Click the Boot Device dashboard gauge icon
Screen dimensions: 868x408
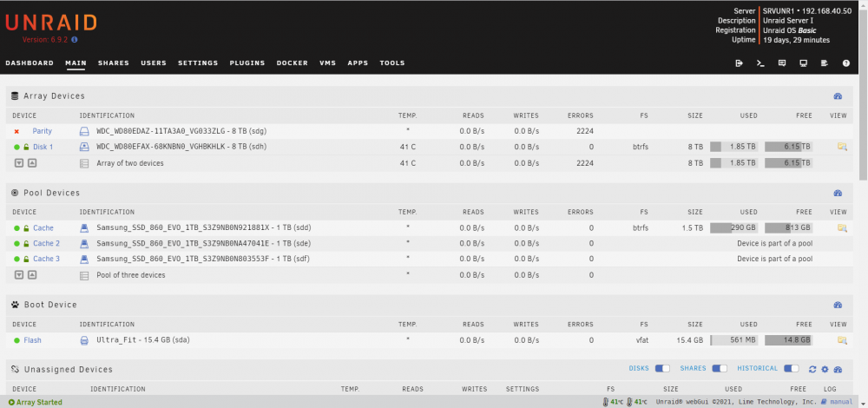point(838,305)
